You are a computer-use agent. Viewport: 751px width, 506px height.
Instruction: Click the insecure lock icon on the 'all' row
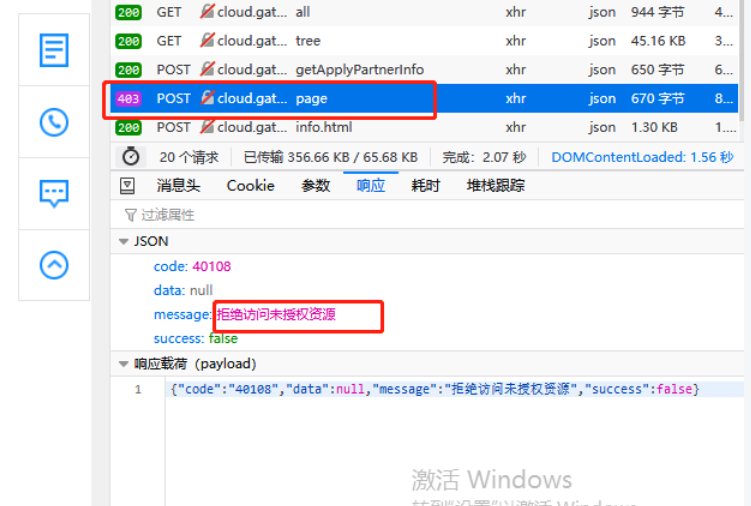coord(207,12)
